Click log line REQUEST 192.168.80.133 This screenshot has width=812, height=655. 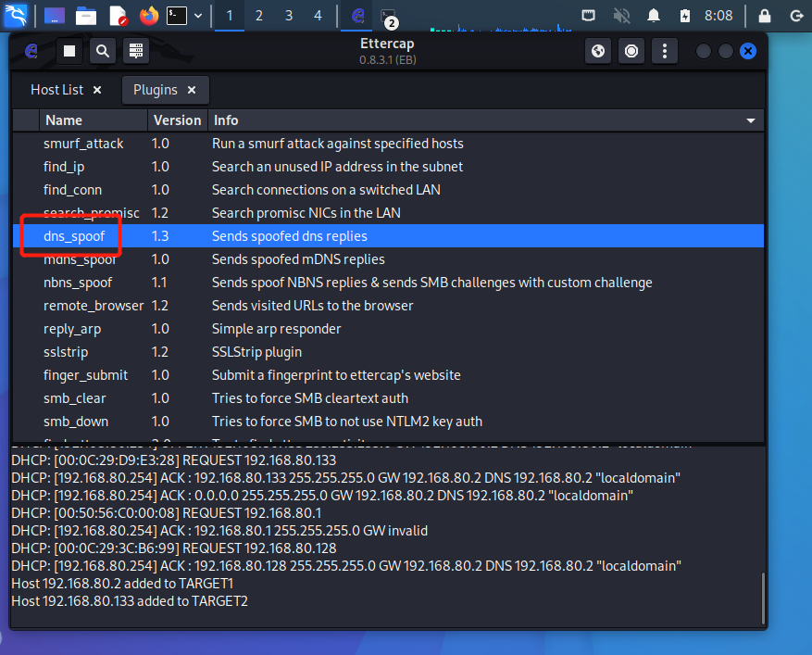pyautogui.click(x=174, y=460)
